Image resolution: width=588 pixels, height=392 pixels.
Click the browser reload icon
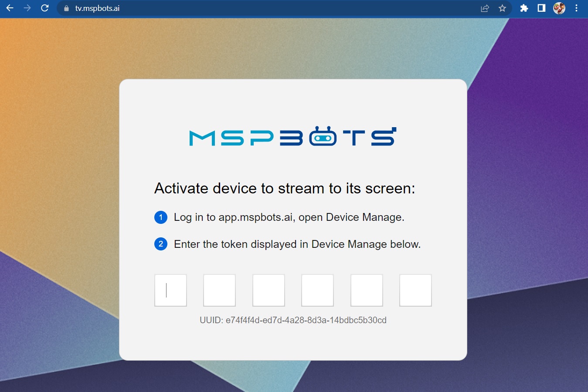(x=45, y=8)
